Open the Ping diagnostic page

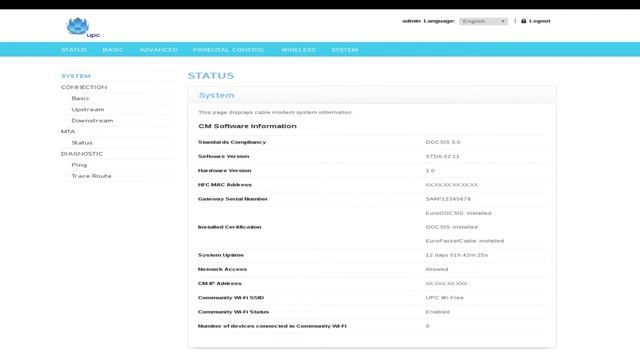pyautogui.click(x=79, y=165)
